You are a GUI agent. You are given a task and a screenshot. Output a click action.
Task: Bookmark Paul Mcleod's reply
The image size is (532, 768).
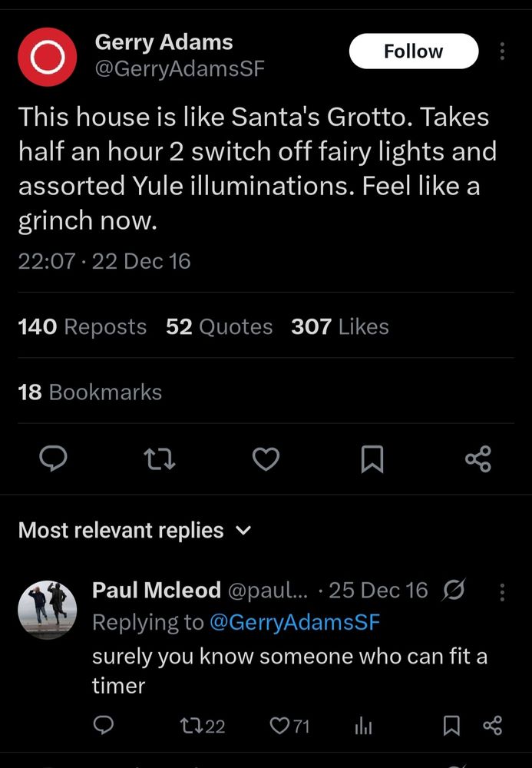pos(452,726)
